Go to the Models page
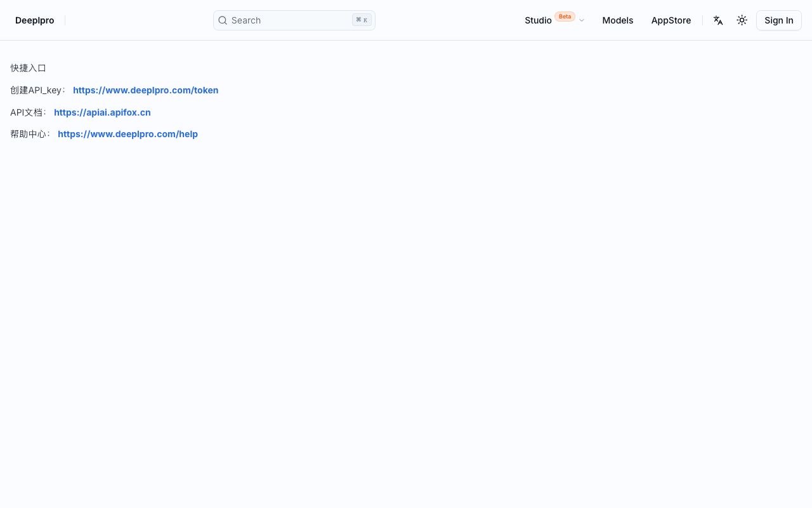 [618, 20]
